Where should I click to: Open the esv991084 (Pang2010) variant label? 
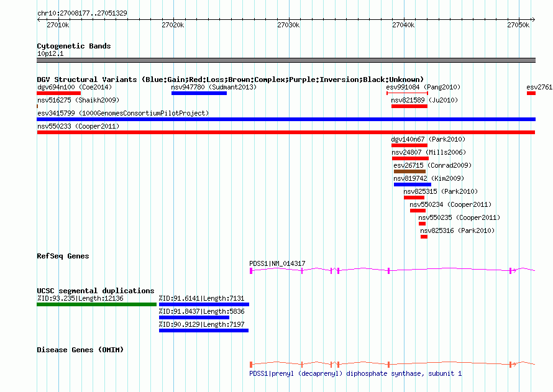click(x=423, y=87)
